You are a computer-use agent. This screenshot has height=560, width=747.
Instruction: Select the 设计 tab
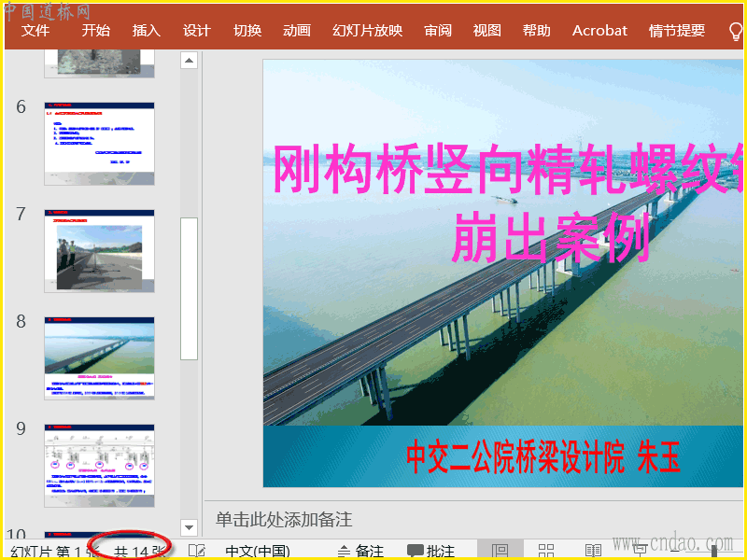tap(197, 31)
